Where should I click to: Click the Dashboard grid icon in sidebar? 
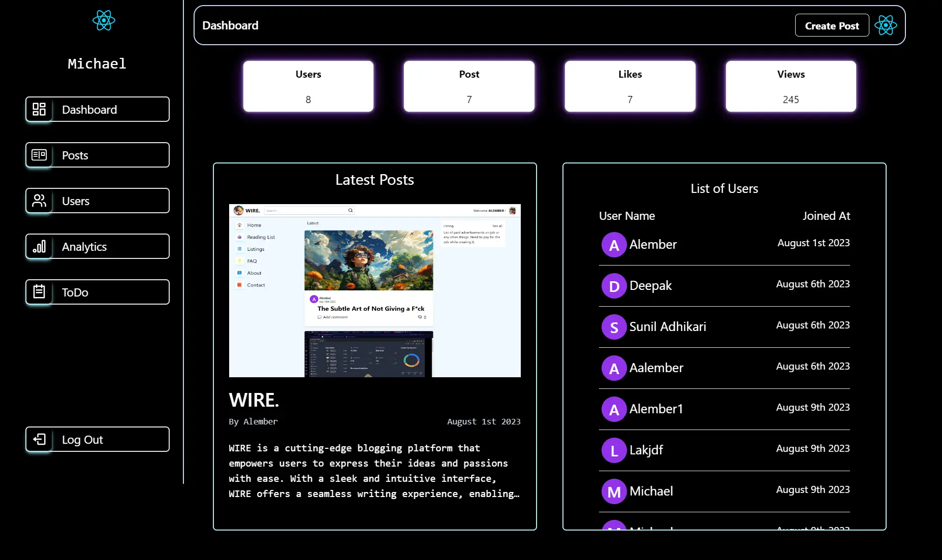click(39, 109)
